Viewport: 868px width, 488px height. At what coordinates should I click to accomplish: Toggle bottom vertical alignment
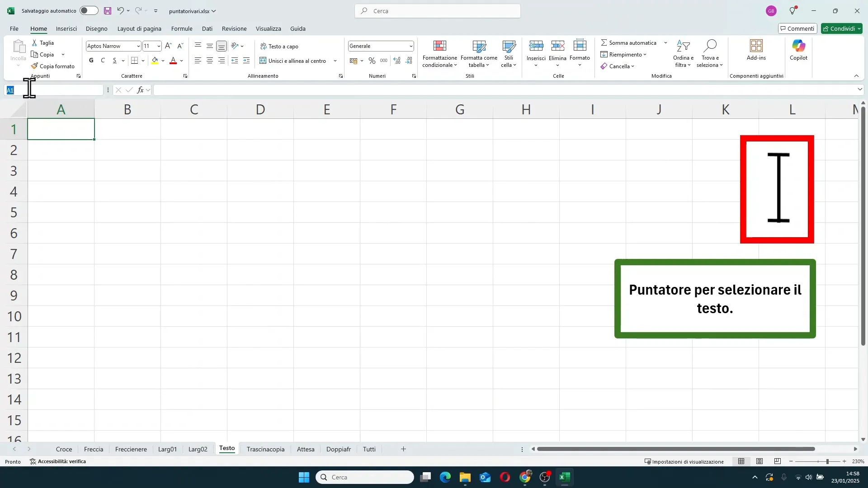tap(222, 46)
